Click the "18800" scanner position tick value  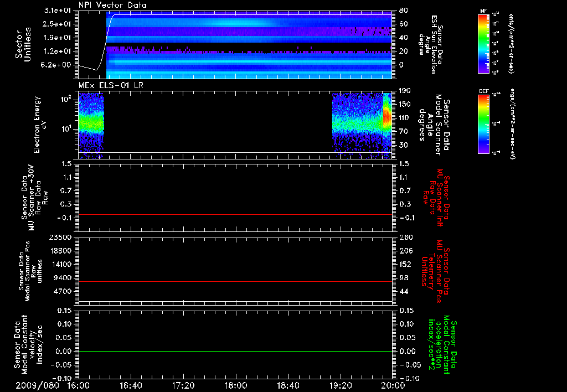point(61,251)
